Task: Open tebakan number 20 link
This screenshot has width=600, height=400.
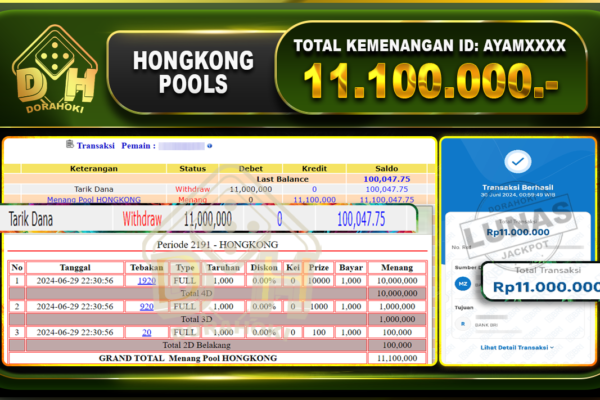Action: coord(147,332)
